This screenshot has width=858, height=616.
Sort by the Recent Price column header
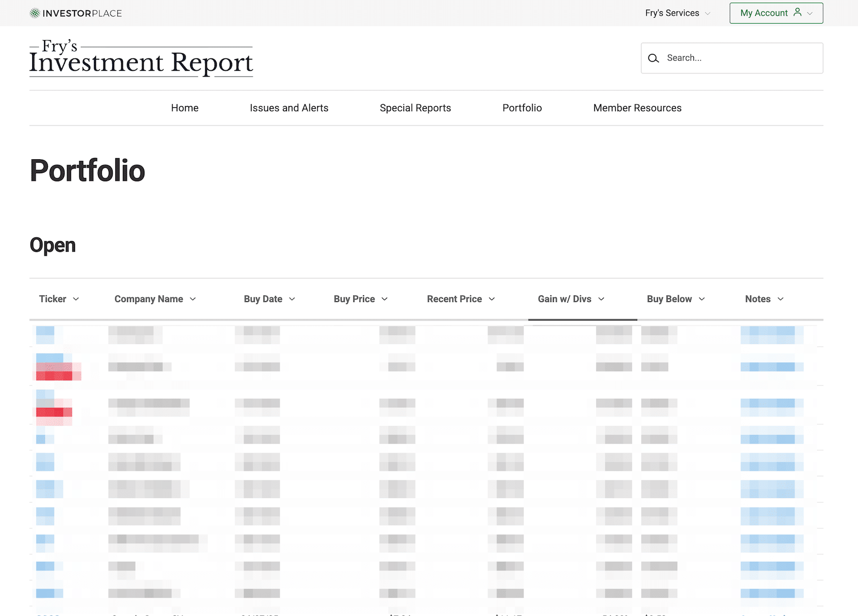(x=454, y=299)
